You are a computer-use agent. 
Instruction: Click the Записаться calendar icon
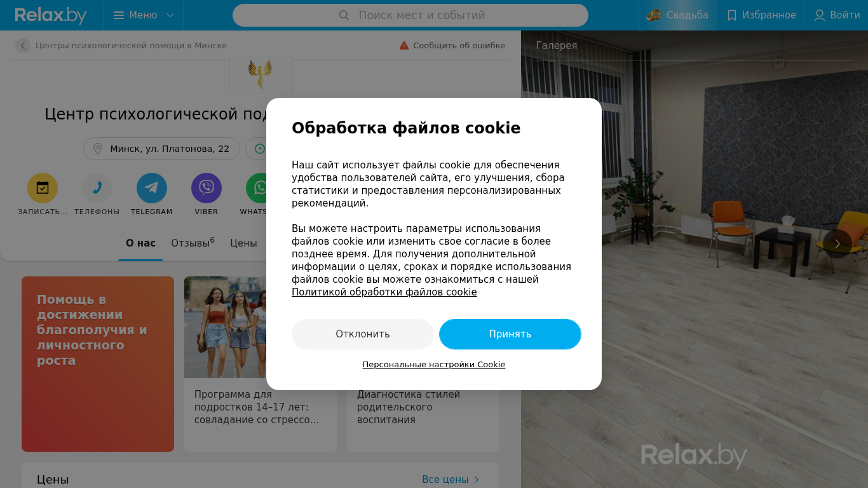pos(43,188)
